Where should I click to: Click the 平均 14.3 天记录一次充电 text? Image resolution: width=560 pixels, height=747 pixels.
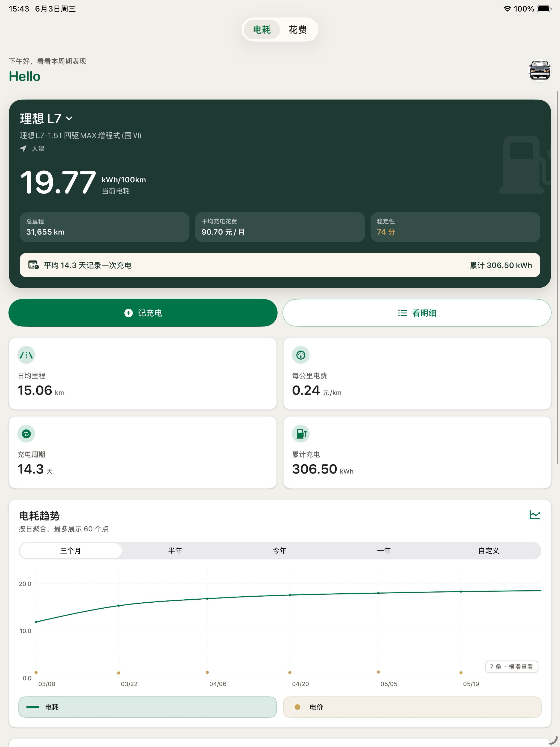pos(87,265)
